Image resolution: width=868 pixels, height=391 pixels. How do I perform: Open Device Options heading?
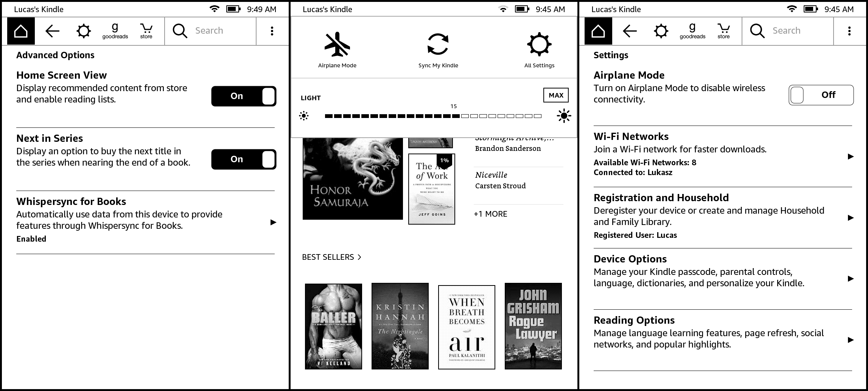(630, 259)
